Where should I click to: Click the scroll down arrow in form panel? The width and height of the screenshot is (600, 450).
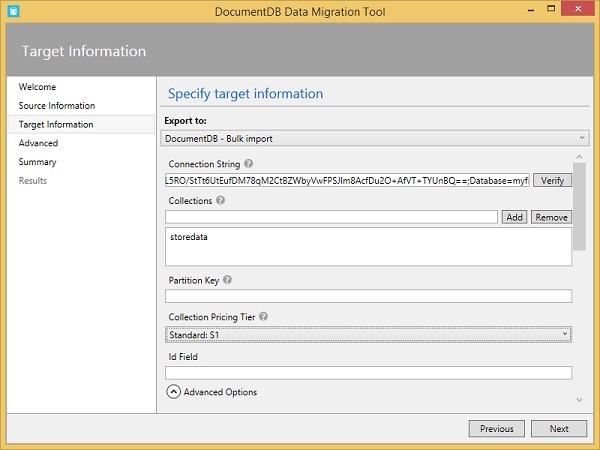(578, 399)
